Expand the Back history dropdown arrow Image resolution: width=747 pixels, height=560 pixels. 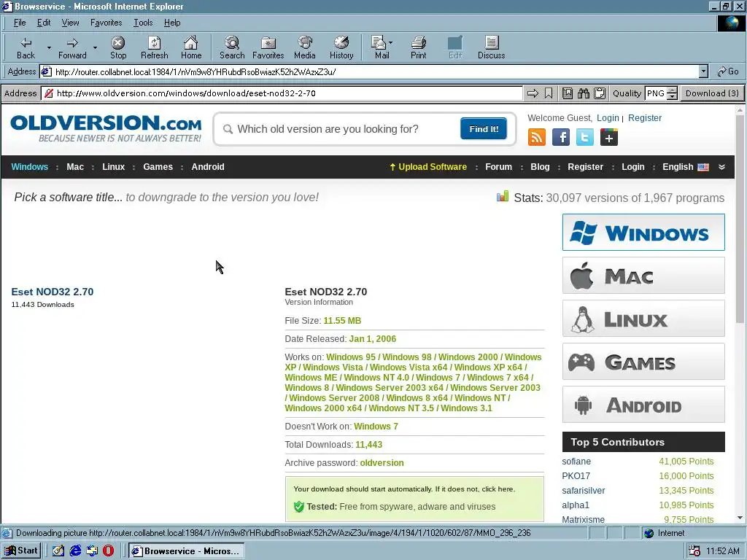pyautogui.click(x=49, y=47)
